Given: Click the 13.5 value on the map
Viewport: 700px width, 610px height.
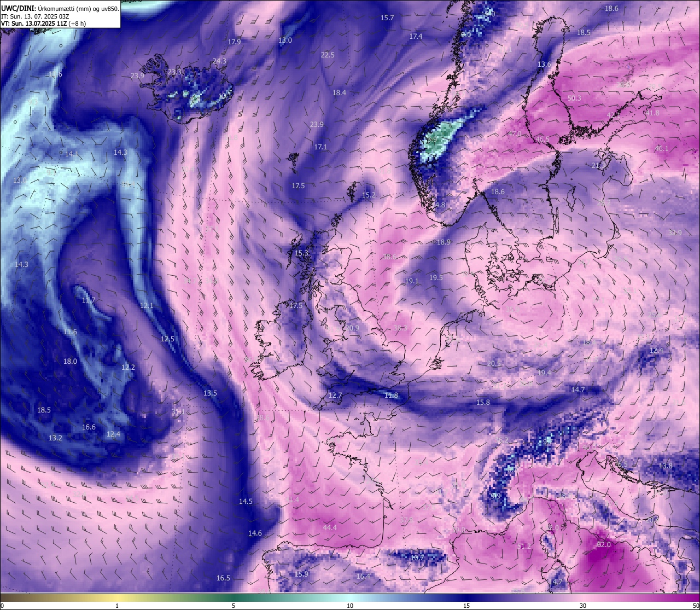Looking at the screenshot, I should tap(210, 393).
